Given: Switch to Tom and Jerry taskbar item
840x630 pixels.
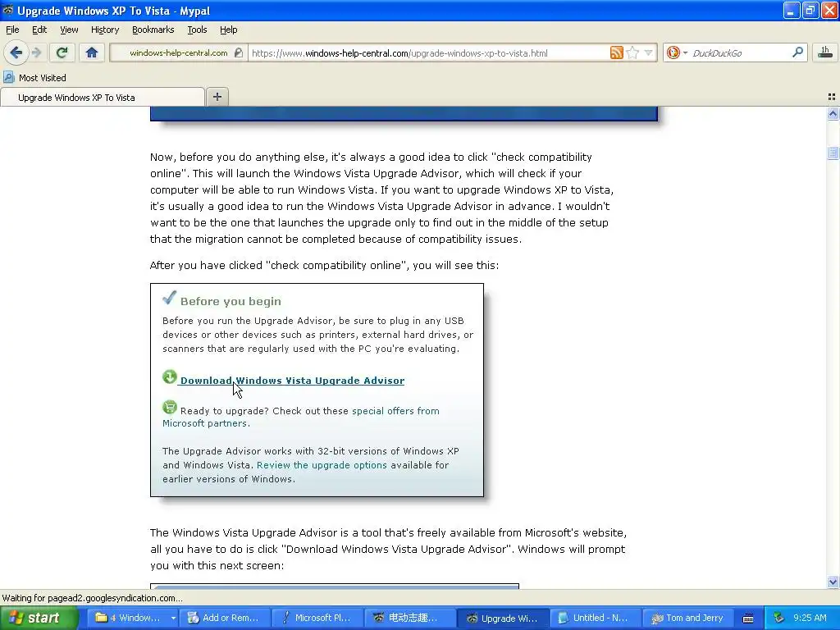Looking at the screenshot, I should 687,618.
